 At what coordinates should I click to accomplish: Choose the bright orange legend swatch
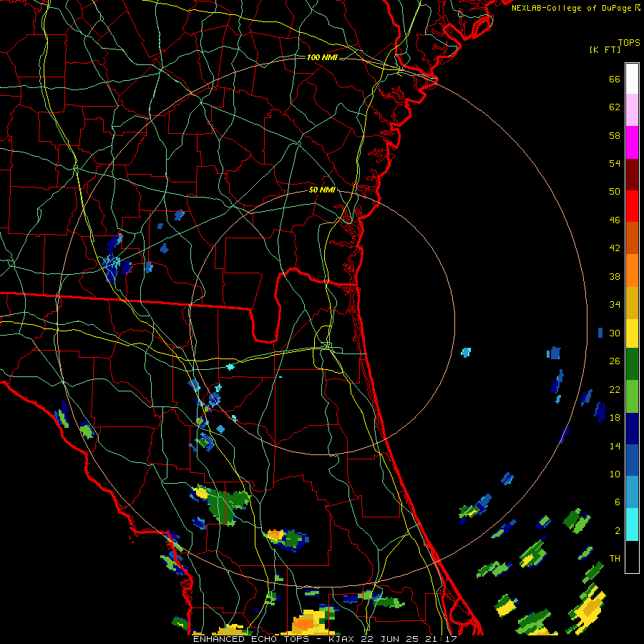tap(632, 270)
